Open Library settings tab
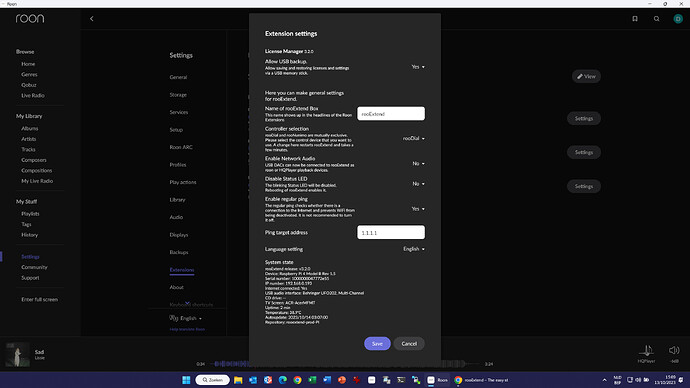 pos(177,200)
